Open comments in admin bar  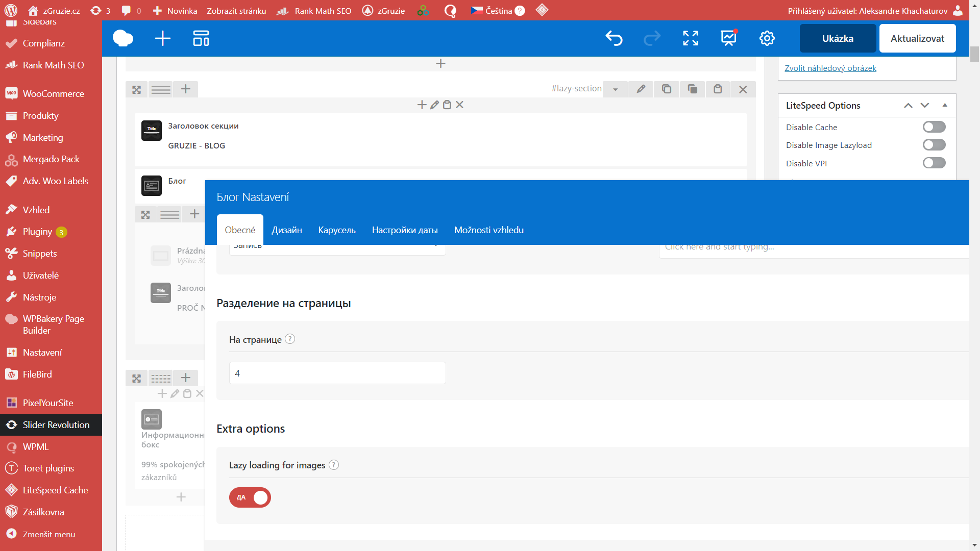131,10
